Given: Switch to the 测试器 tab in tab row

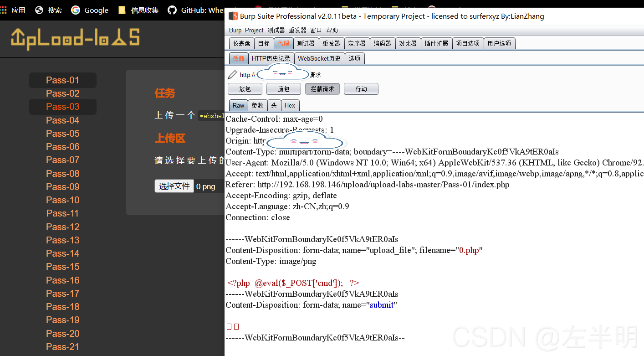Looking at the screenshot, I should tap(306, 43).
